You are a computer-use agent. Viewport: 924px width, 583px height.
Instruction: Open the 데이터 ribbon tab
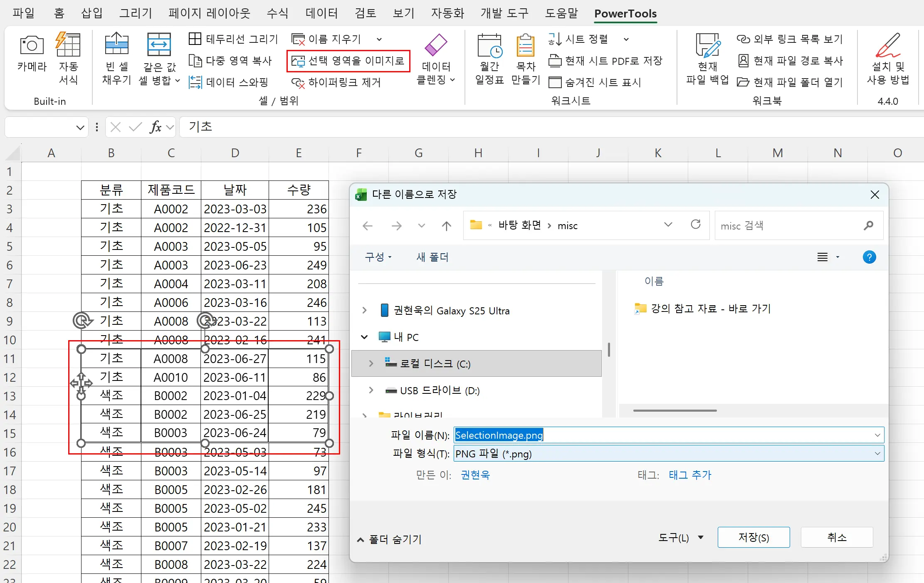coord(321,13)
